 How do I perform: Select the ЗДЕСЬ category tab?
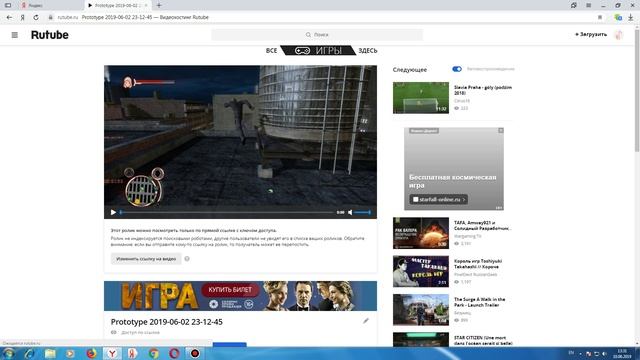tap(368, 51)
